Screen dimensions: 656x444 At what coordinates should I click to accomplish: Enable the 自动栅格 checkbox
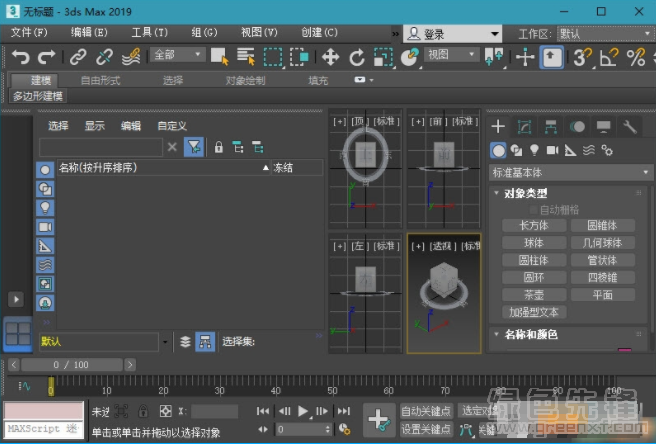[533, 209]
